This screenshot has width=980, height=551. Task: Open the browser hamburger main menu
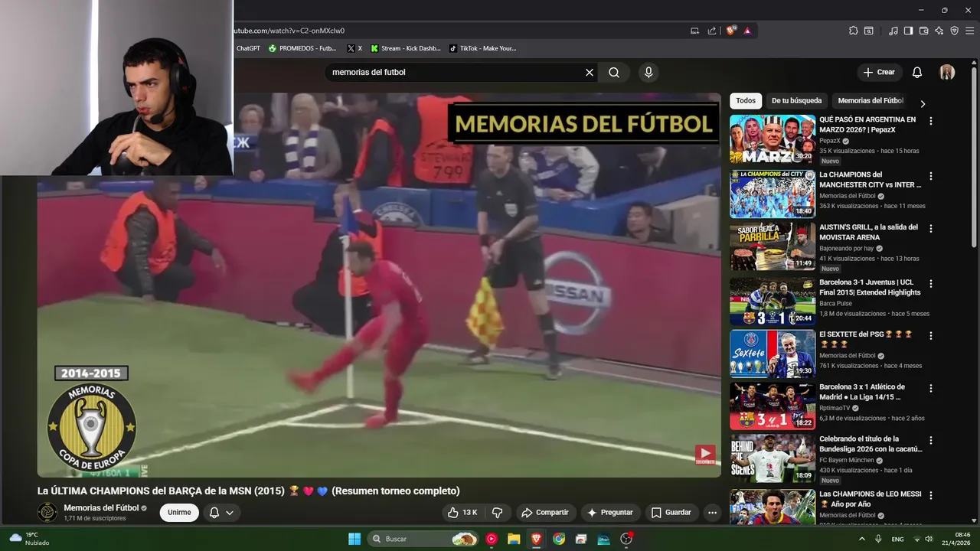(969, 31)
